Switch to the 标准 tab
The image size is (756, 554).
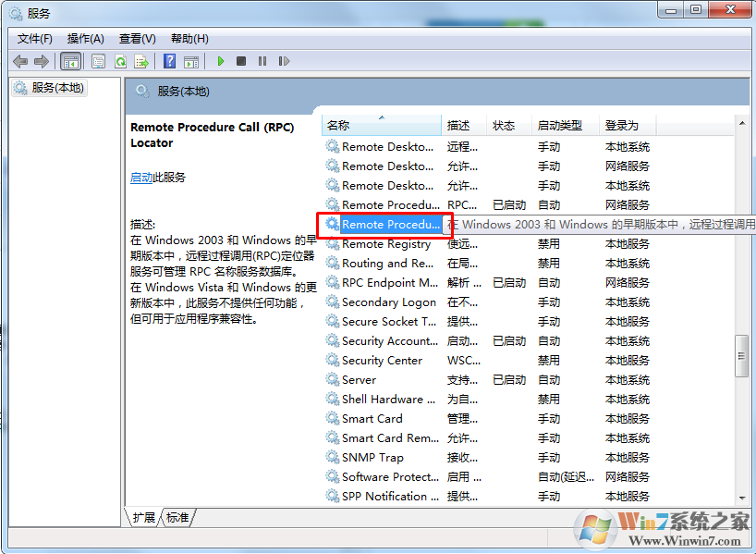[177, 517]
